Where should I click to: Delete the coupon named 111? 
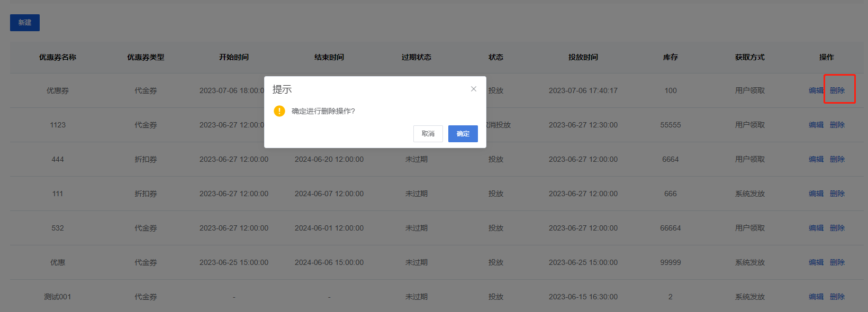point(837,194)
